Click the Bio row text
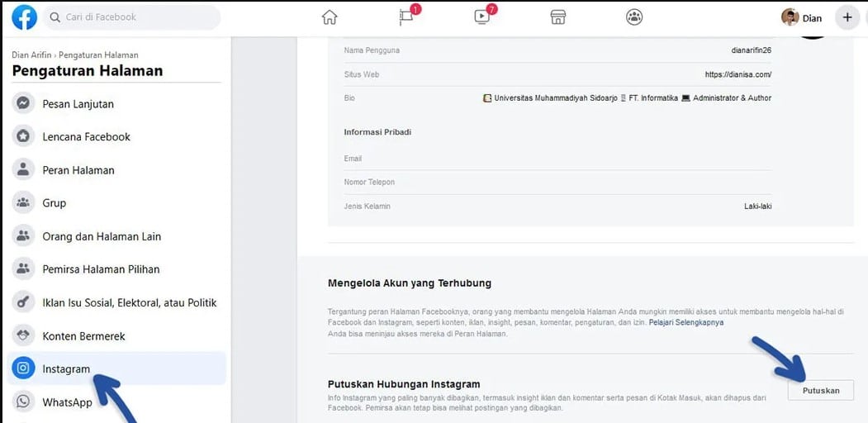868x423 pixels. (x=627, y=98)
